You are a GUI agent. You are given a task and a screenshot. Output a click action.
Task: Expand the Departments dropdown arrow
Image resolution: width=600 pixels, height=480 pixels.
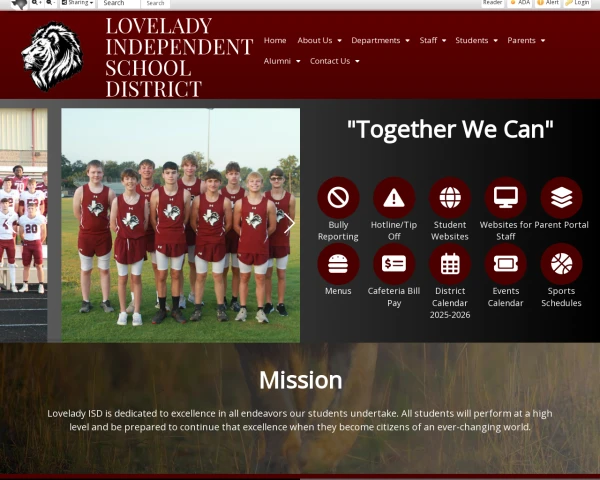(407, 41)
